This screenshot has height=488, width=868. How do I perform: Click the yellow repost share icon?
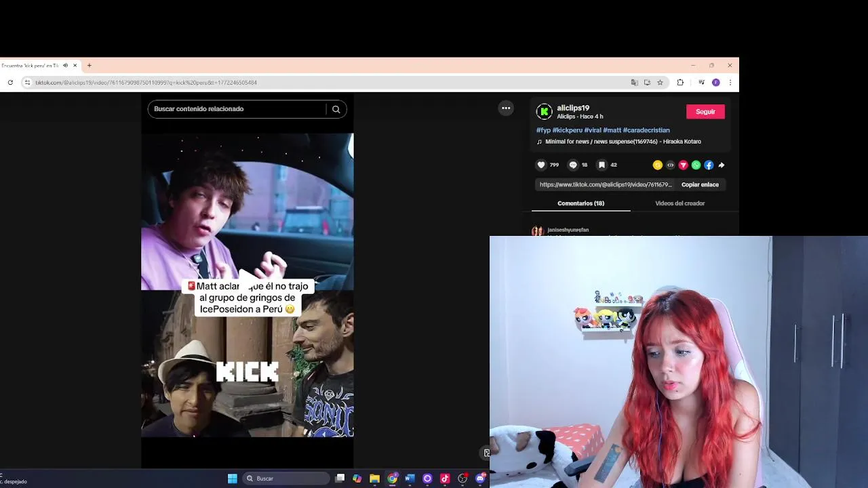(x=657, y=165)
